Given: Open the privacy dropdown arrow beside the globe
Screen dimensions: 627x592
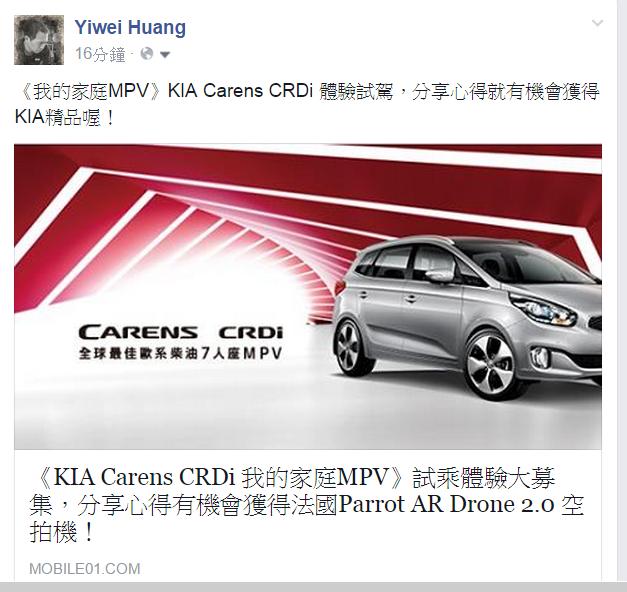Looking at the screenshot, I should 165,54.
